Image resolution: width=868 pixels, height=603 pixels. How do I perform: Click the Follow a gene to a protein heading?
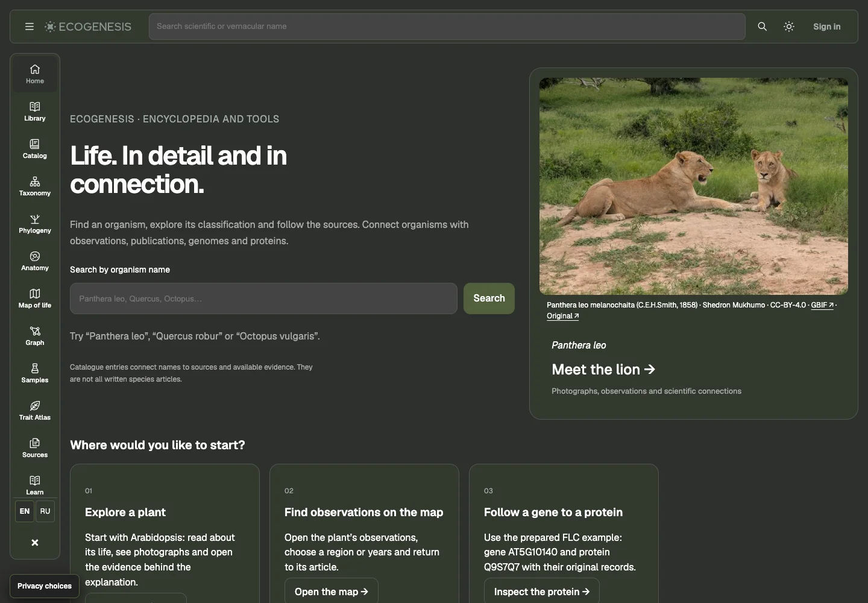coord(553,512)
